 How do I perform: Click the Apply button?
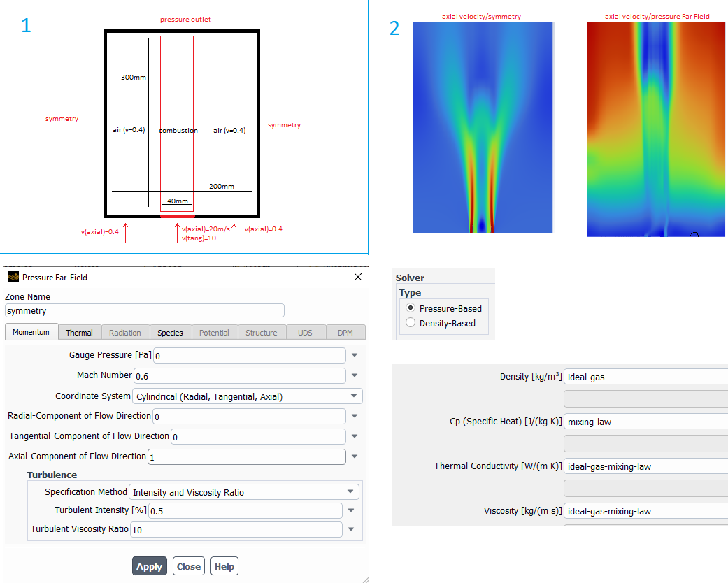pyautogui.click(x=150, y=566)
